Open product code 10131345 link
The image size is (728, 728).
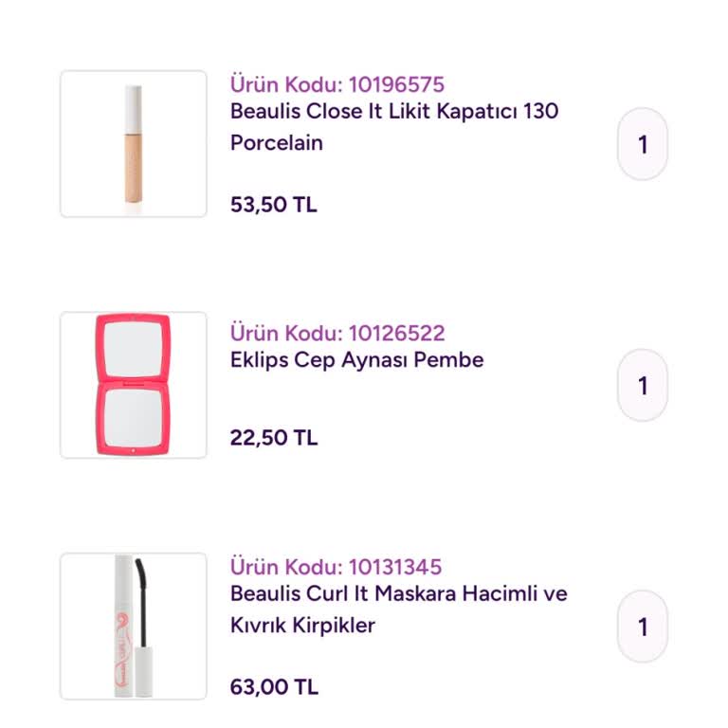click(336, 567)
